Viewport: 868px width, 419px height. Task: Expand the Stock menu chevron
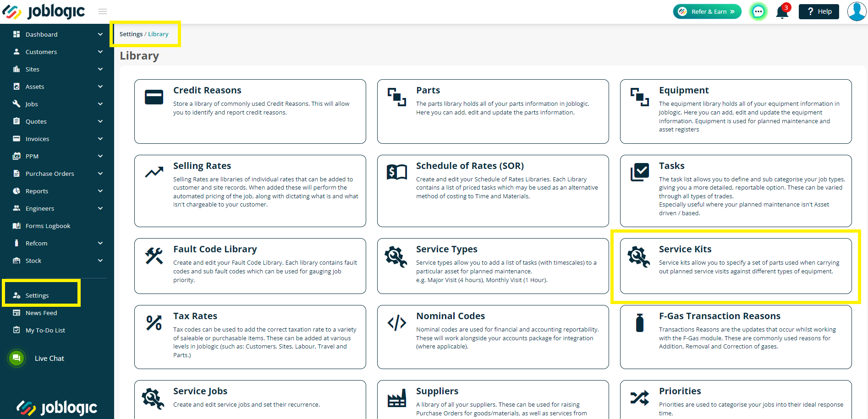100,261
